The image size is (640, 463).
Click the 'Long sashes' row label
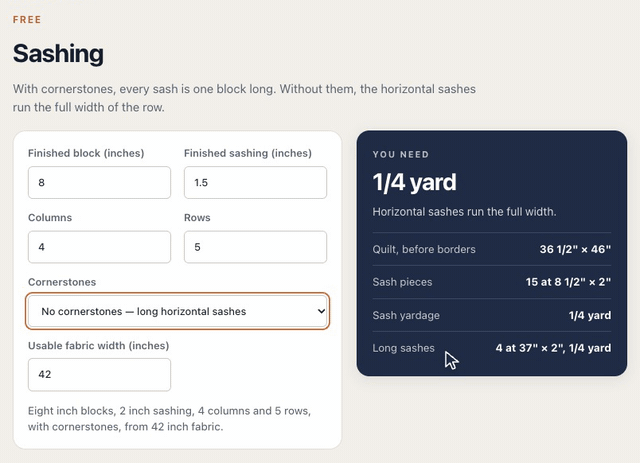pos(403,348)
